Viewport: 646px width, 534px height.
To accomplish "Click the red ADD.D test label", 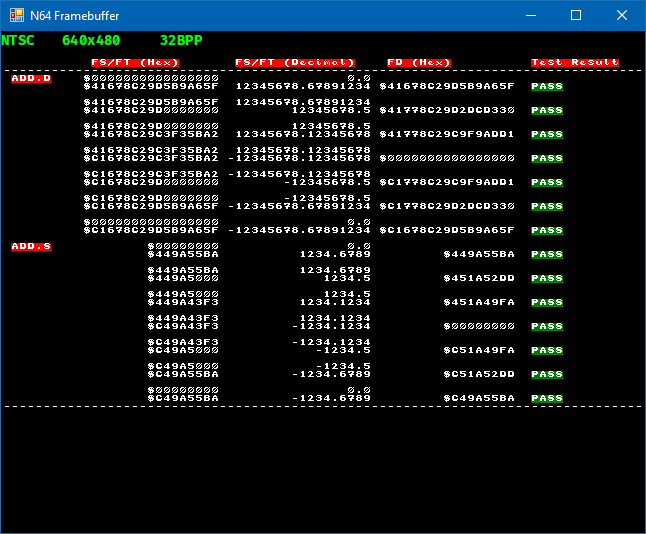I will (x=31, y=78).
